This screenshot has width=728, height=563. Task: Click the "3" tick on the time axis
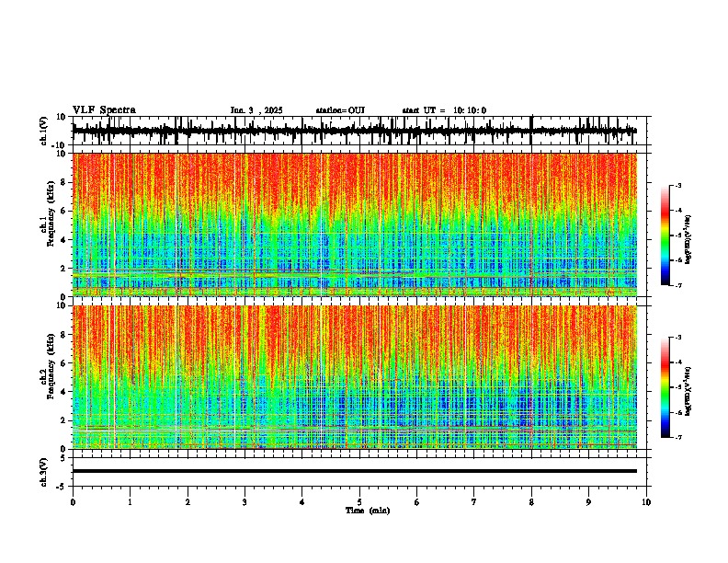pyautogui.click(x=245, y=502)
